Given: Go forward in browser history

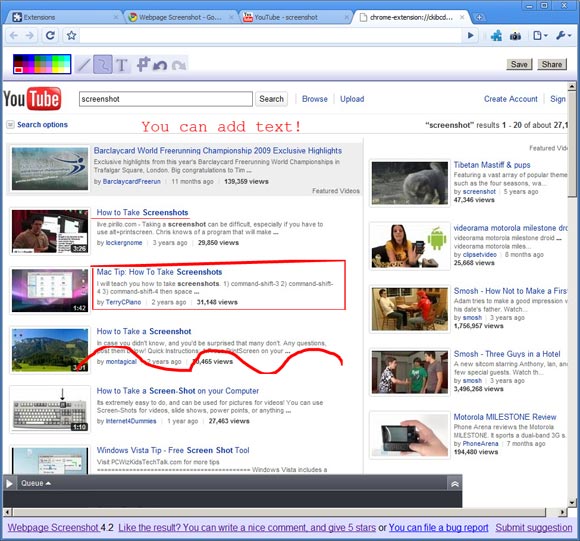Looking at the screenshot, I should [30, 35].
